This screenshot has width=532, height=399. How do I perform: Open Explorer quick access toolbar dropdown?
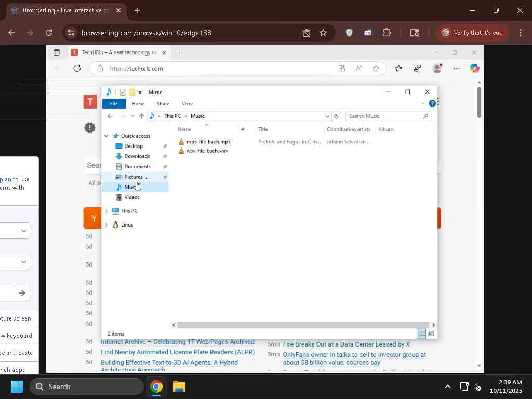click(140, 92)
